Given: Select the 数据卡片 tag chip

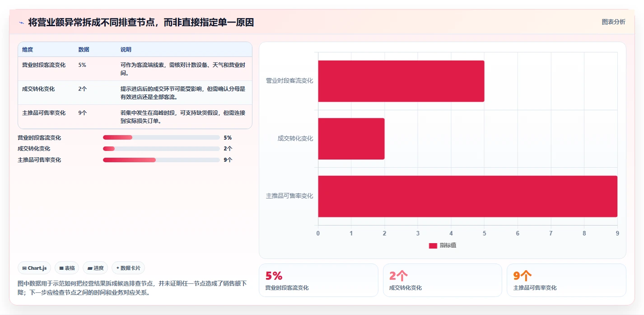Looking at the screenshot, I should 128,268.
